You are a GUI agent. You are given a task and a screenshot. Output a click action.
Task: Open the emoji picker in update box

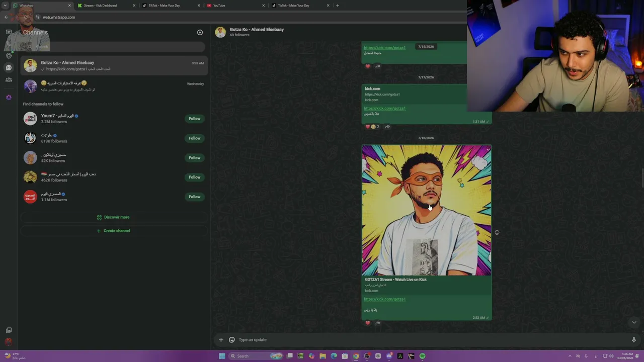point(232,340)
